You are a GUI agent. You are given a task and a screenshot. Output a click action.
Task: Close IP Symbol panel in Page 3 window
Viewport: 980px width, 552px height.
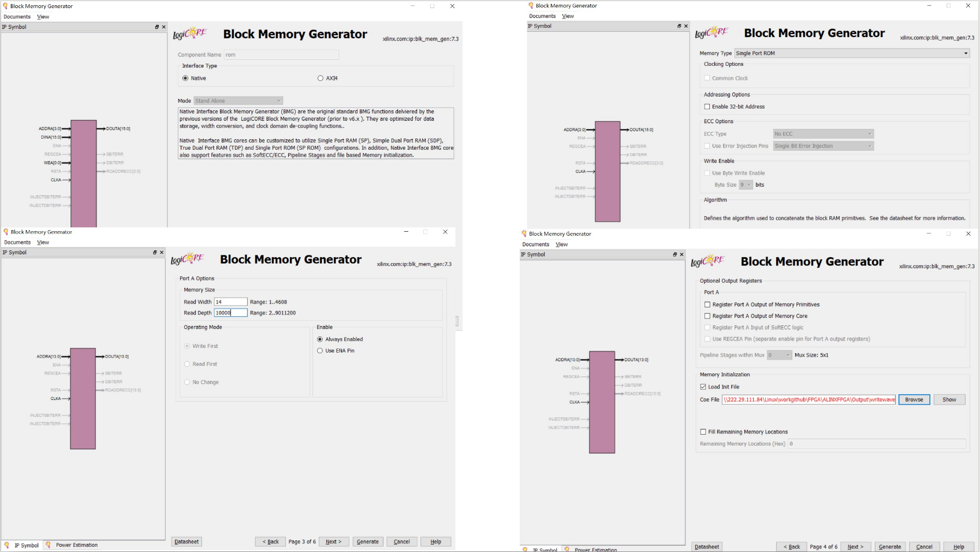click(162, 253)
